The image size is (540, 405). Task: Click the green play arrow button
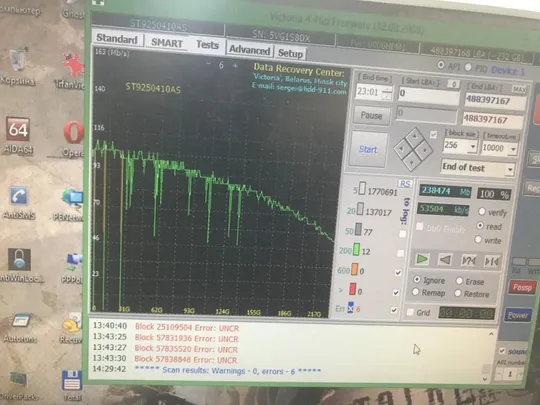point(422,259)
